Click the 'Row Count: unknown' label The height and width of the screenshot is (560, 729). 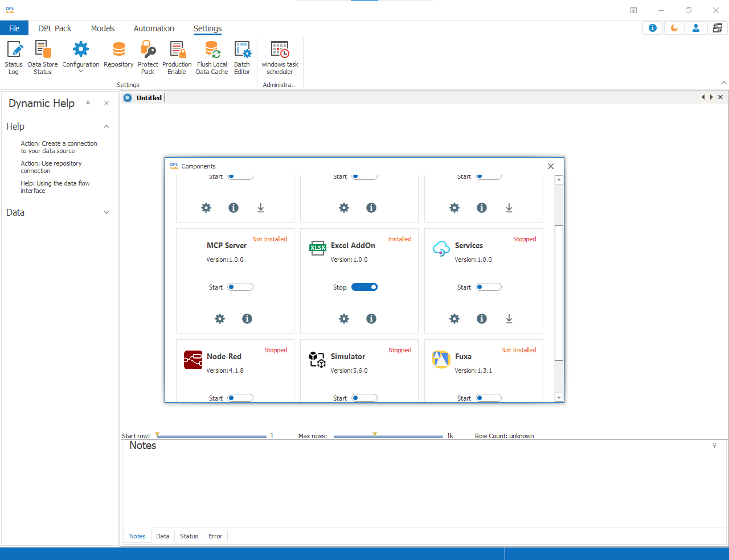pyautogui.click(x=505, y=437)
